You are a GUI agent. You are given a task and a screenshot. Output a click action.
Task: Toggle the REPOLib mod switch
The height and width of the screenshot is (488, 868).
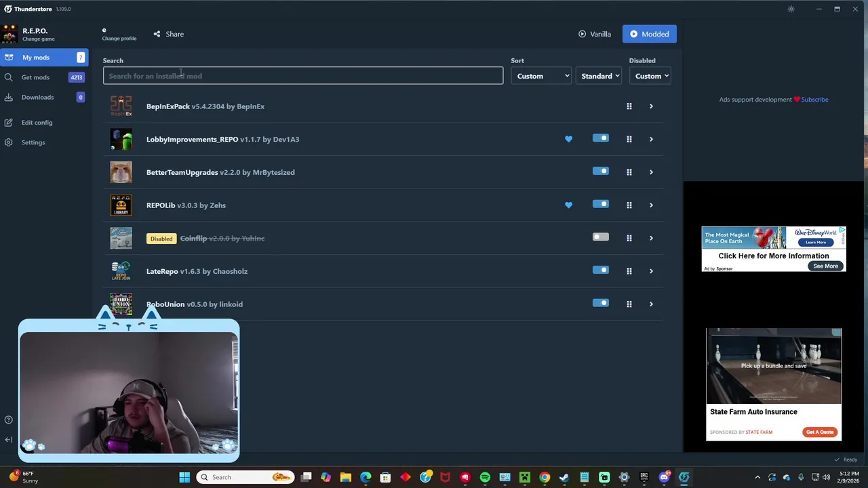click(601, 204)
